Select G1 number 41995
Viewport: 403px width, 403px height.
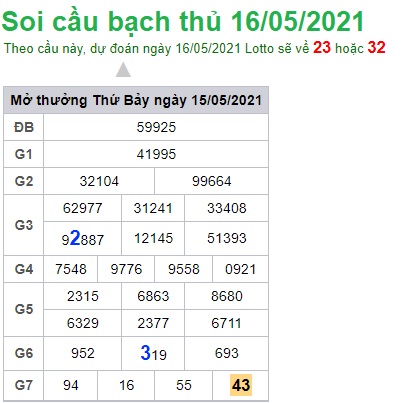point(156,154)
